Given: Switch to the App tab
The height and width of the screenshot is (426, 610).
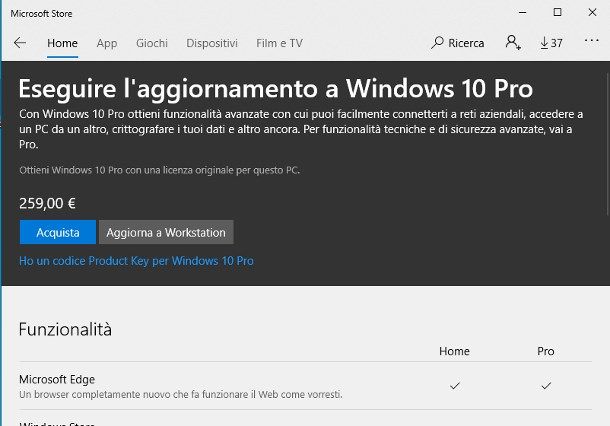Looking at the screenshot, I should (x=107, y=43).
